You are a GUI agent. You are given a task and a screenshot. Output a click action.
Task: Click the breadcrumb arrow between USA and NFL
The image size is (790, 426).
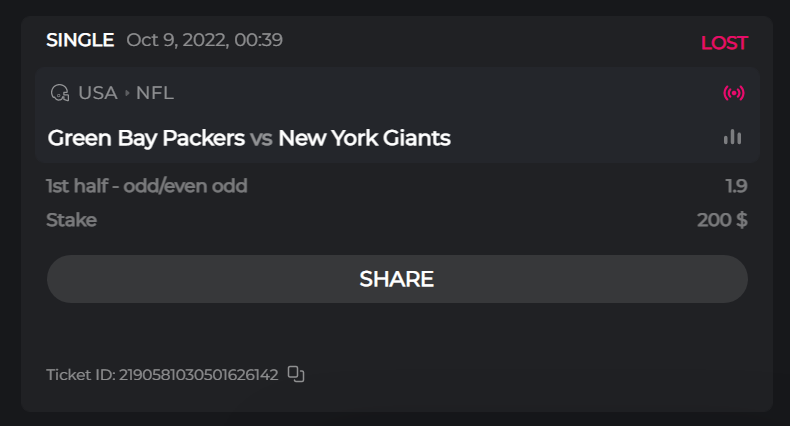(127, 93)
